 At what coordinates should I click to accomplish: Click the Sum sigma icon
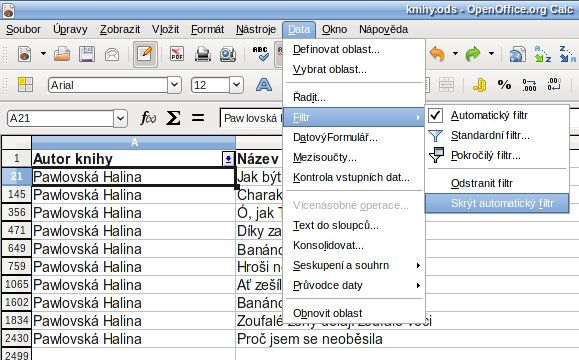[x=173, y=118]
